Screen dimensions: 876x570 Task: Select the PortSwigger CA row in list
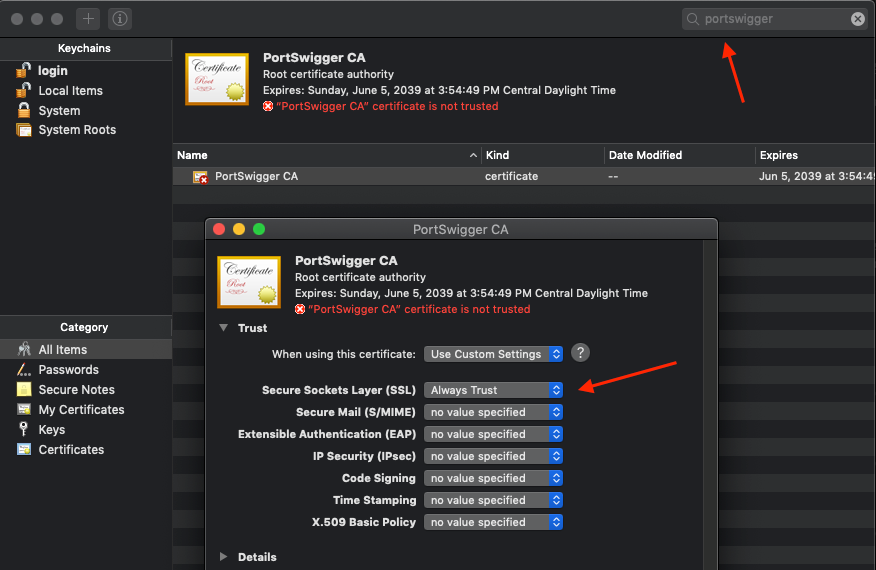point(524,176)
